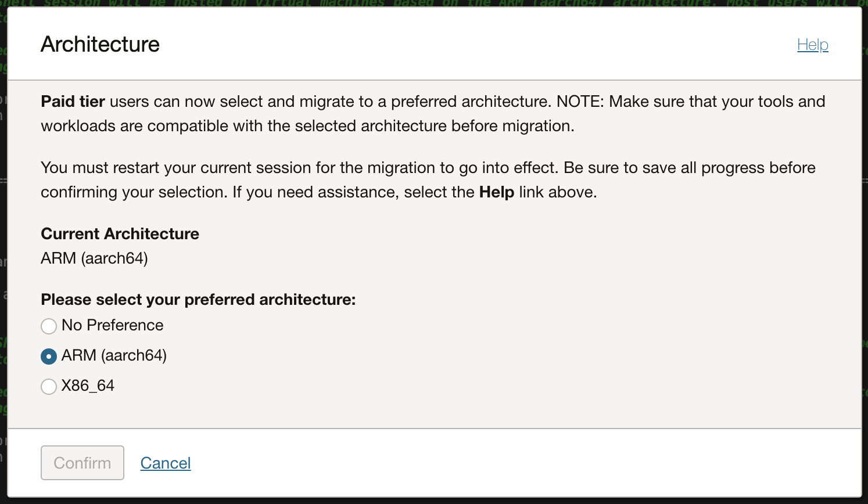Click the ARM (aarch64) option label
Image resolution: width=868 pixels, height=504 pixels.
114,356
